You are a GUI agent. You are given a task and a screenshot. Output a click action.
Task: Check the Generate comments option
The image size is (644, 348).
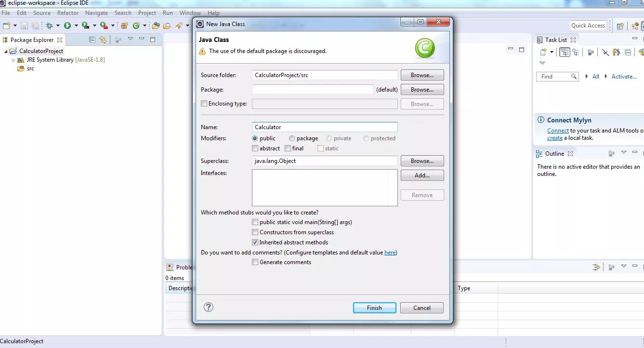click(x=255, y=262)
